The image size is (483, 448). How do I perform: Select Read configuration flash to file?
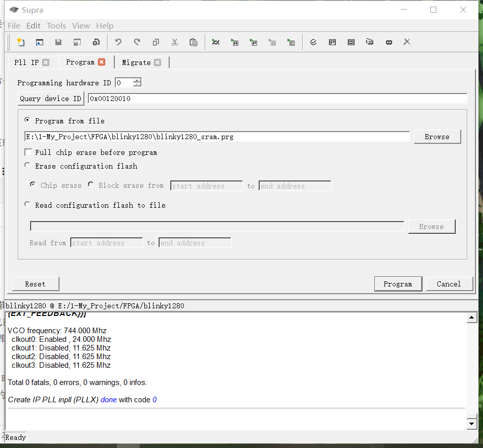pyautogui.click(x=27, y=205)
